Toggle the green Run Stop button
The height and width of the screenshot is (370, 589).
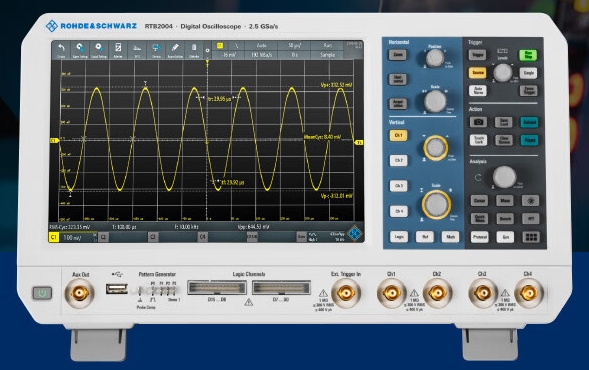tap(528, 55)
